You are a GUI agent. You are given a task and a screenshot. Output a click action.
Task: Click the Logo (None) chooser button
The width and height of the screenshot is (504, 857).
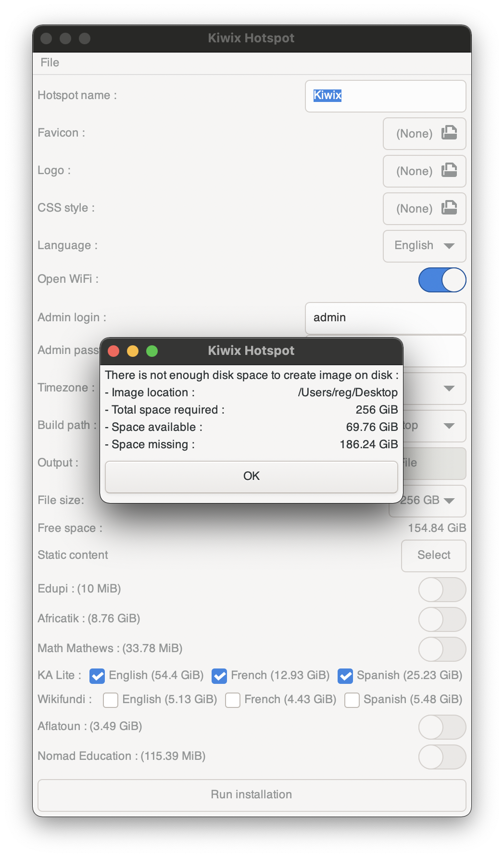[x=425, y=171]
